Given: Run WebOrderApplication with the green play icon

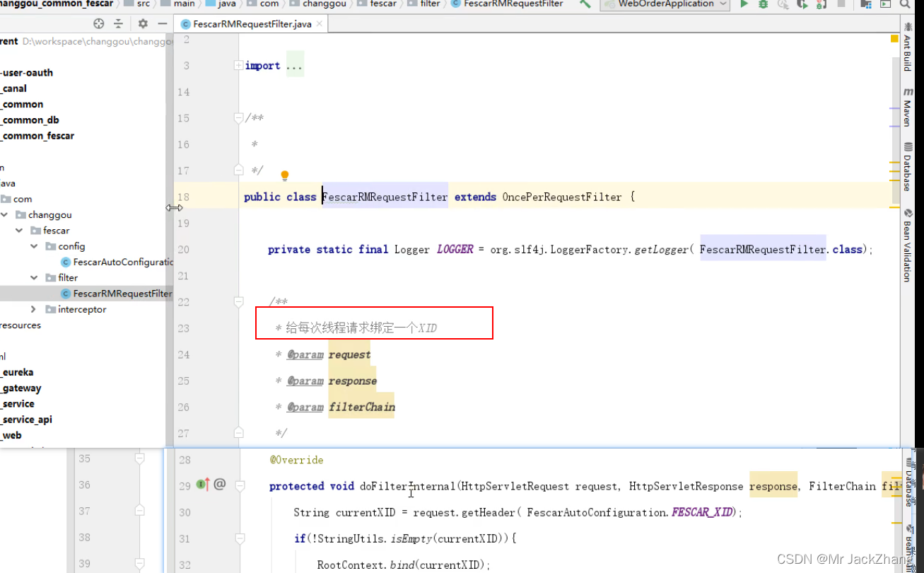Looking at the screenshot, I should [744, 4].
